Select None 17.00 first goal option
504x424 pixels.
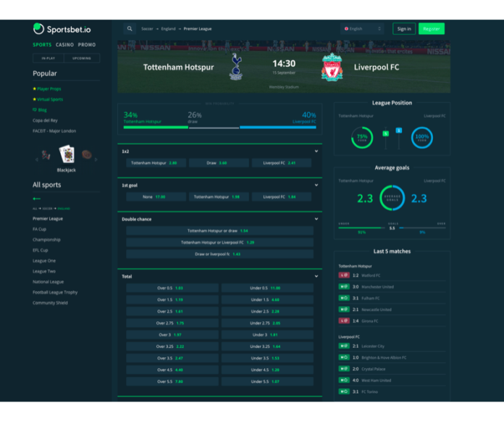(x=156, y=196)
